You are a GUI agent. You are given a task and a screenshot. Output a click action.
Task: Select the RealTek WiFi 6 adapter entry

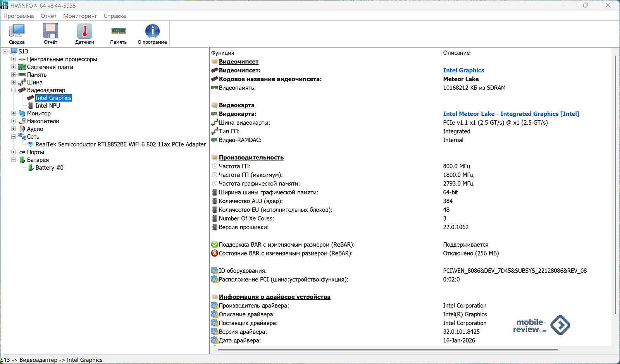120,144
